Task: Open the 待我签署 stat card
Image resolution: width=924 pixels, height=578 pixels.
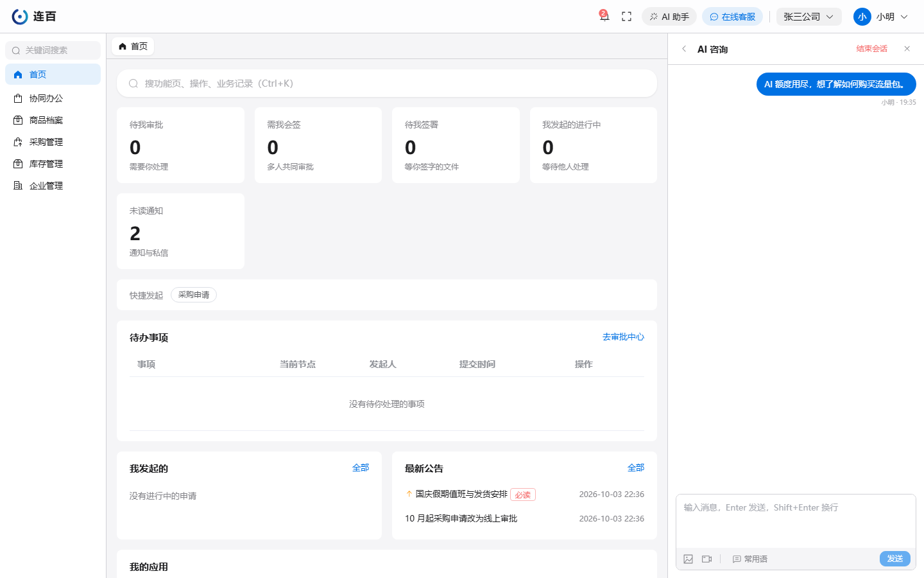Action: 456,145
